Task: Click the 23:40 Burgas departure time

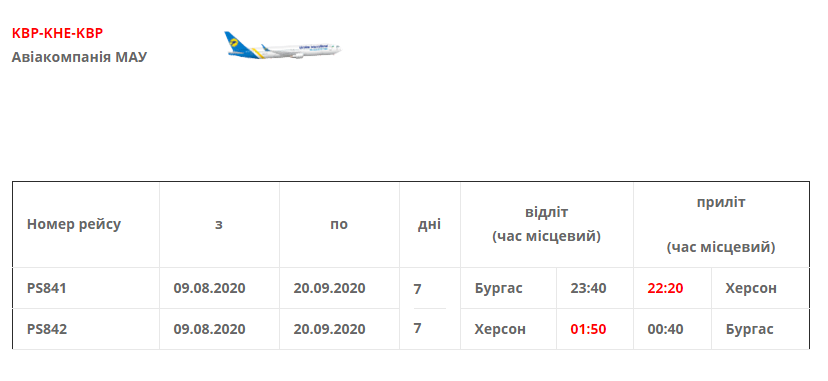Action: click(x=588, y=289)
